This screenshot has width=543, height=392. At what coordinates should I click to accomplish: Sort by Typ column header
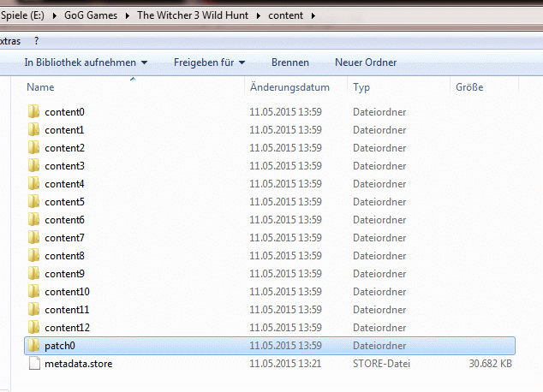[361, 87]
